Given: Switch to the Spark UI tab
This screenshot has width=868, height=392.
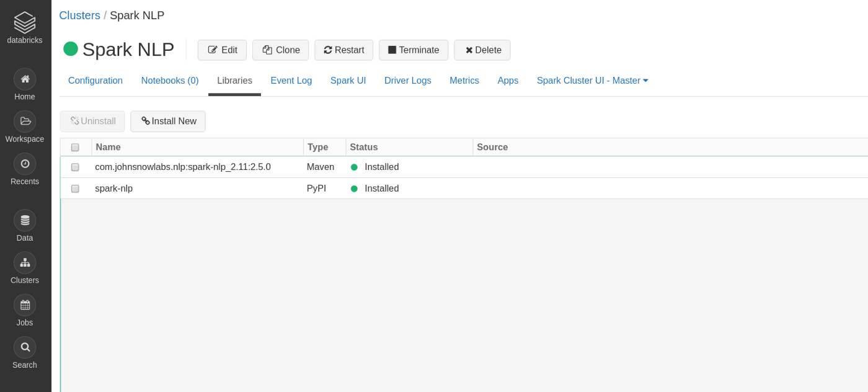Looking at the screenshot, I should tap(348, 81).
